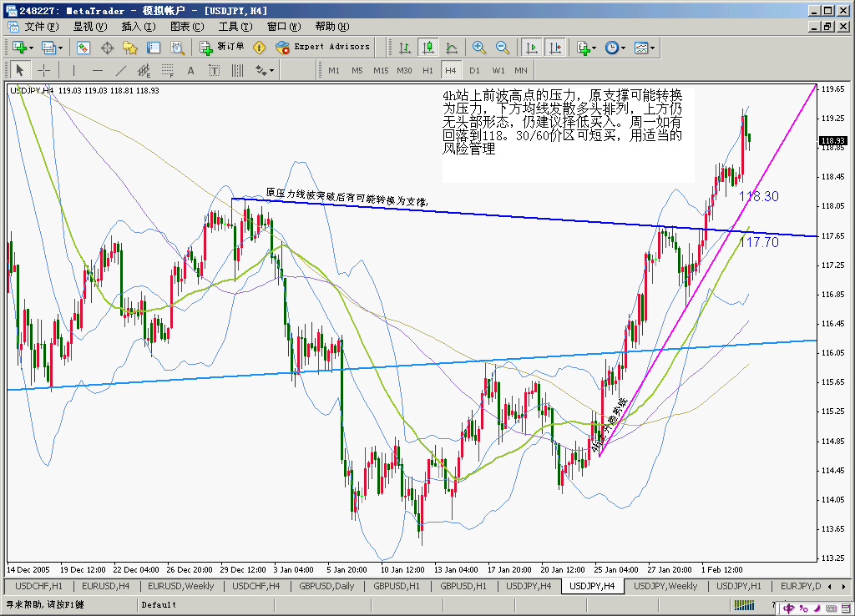Switch to the USDJPY,Weekly chart tab
This screenshot has height=616, width=855.
click(665, 586)
